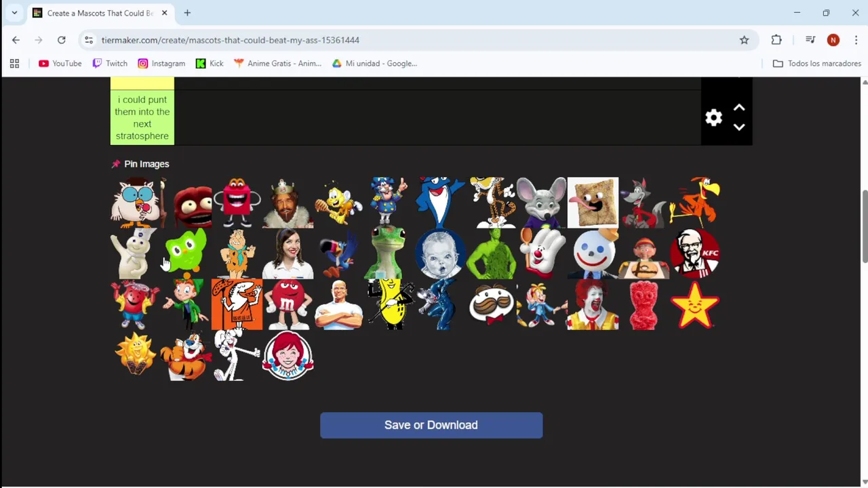Pick Tony the Tiger mascot image

[186, 355]
